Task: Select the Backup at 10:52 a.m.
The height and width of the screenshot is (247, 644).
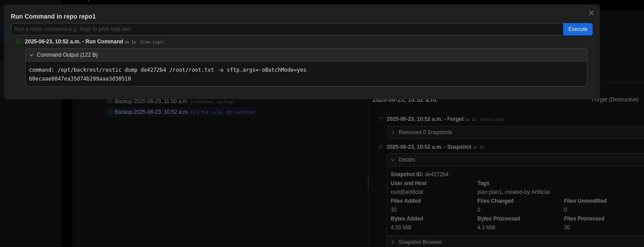Action: (x=152, y=112)
